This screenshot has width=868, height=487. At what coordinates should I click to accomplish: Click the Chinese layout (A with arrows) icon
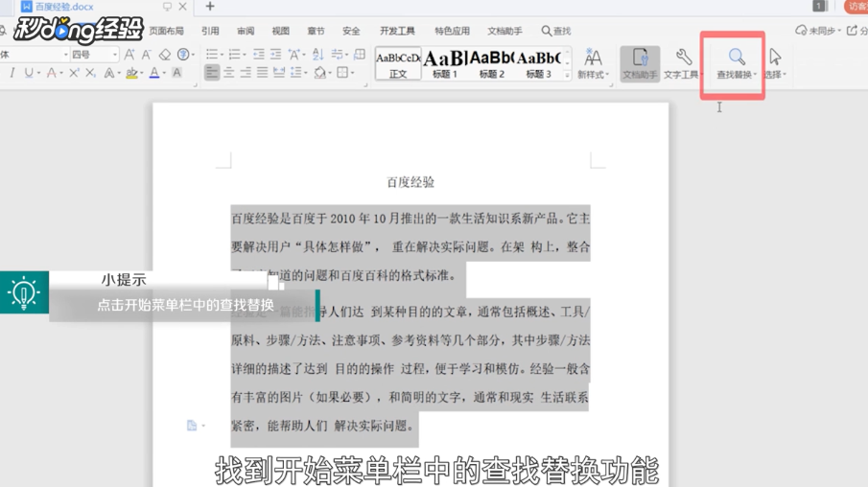click(293, 55)
